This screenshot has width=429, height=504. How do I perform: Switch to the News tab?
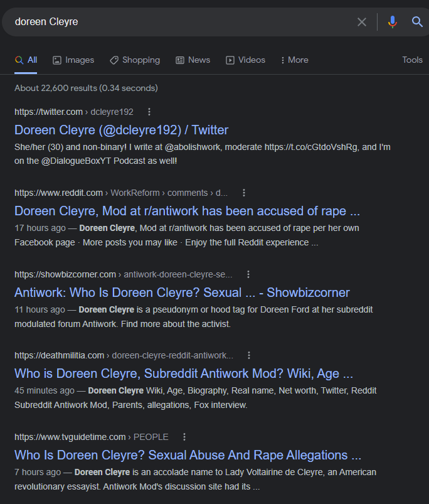[x=193, y=60]
